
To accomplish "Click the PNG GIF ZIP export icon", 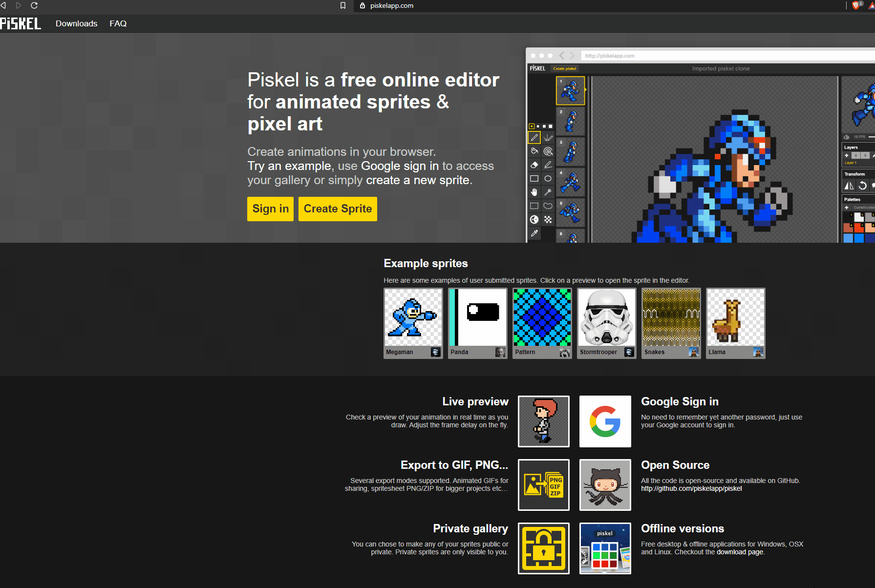I will point(544,485).
